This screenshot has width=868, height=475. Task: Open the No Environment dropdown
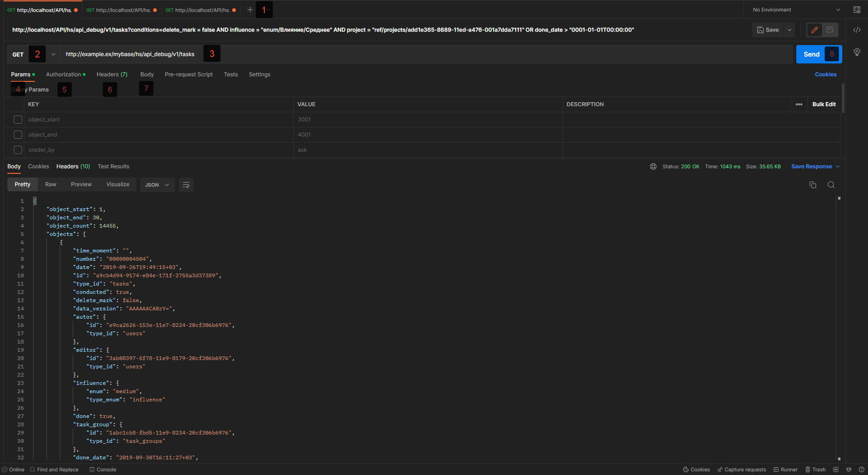pos(796,10)
